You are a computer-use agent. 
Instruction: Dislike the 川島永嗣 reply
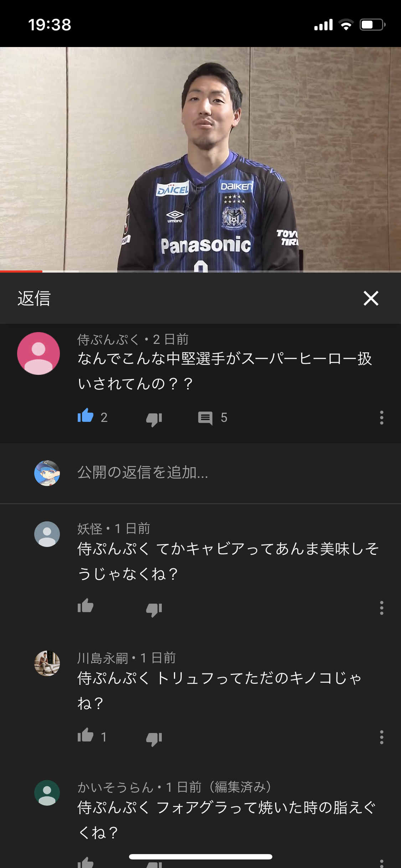point(154,739)
